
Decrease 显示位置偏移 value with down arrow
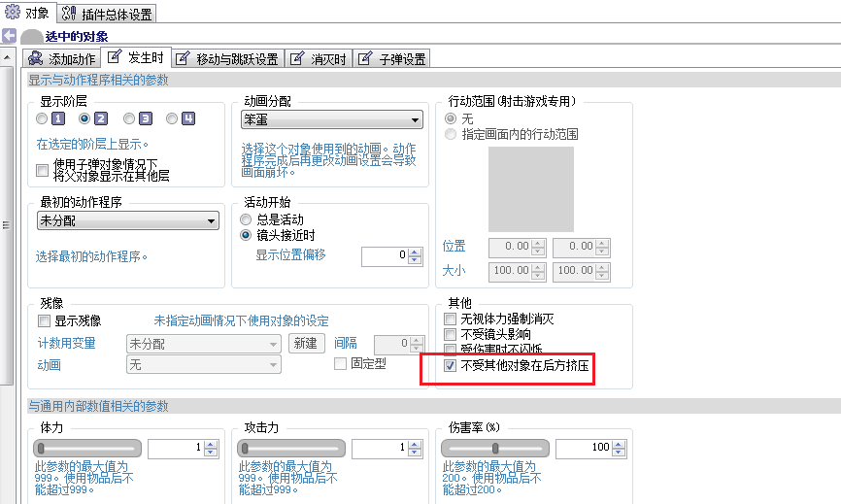click(x=415, y=260)
